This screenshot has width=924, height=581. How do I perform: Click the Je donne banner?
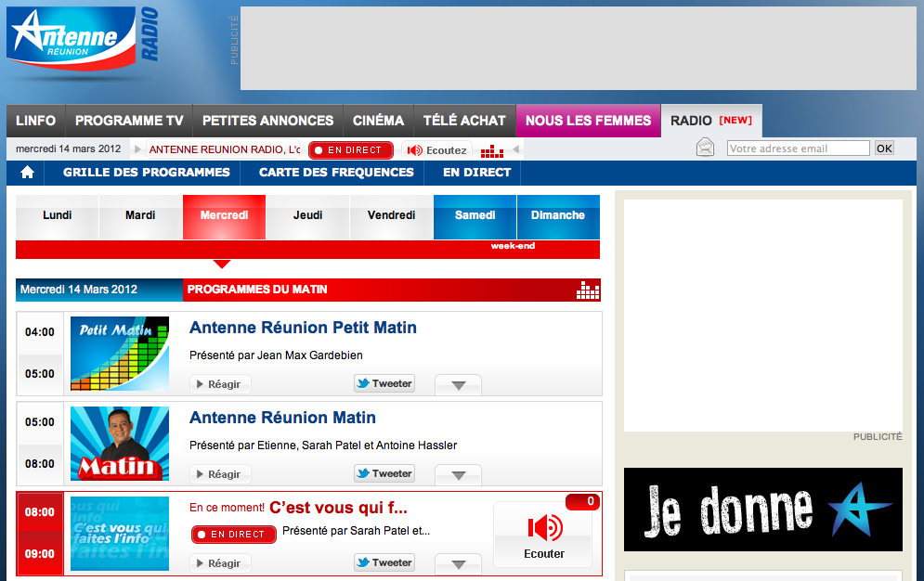coord(763,510)
